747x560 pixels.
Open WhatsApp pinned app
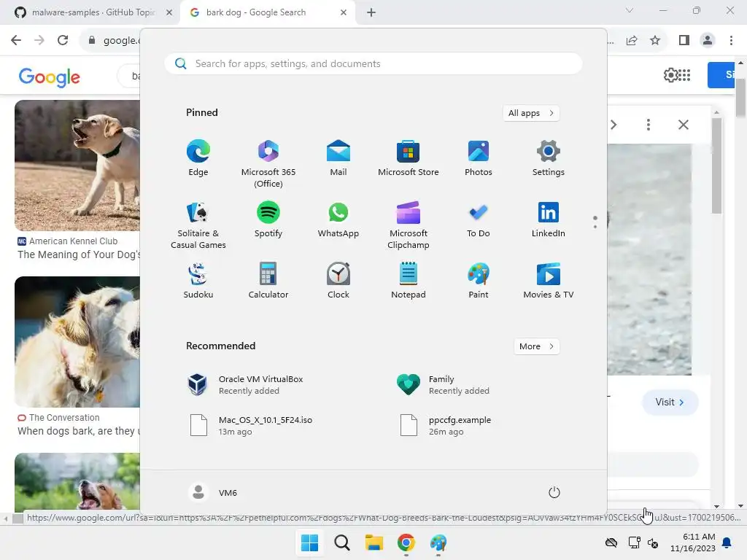338,219
